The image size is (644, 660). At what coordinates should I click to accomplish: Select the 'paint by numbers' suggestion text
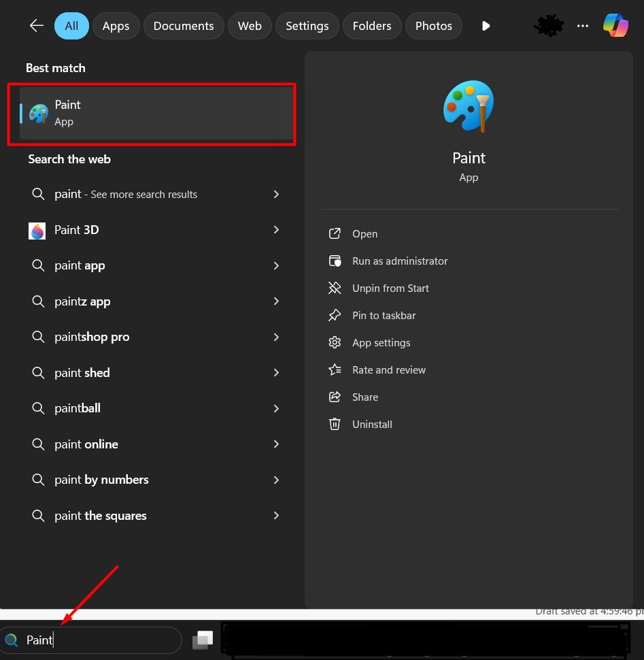click(101, 480)
